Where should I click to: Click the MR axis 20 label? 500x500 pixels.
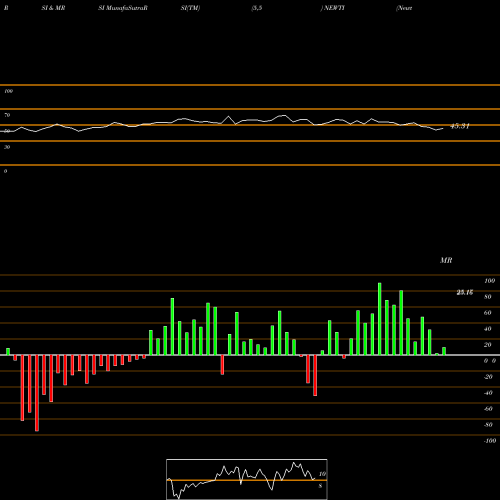click(488, 345)
